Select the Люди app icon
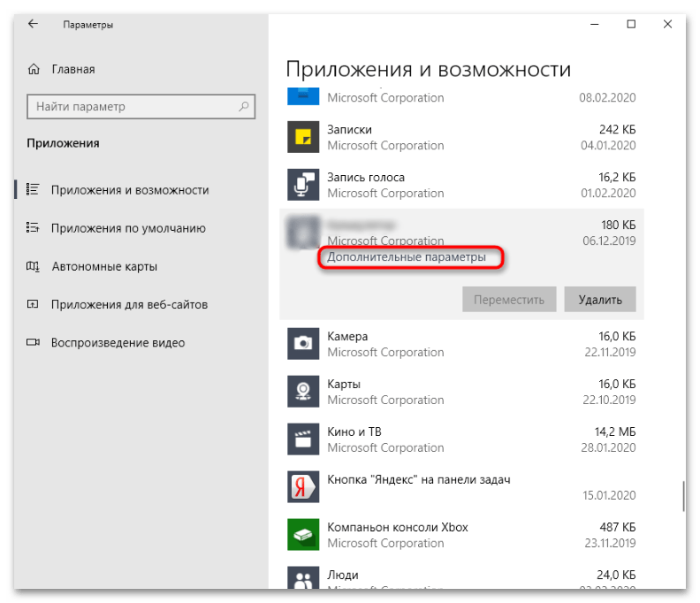This screenshot has height=603, width=700. tap(303, 577)
